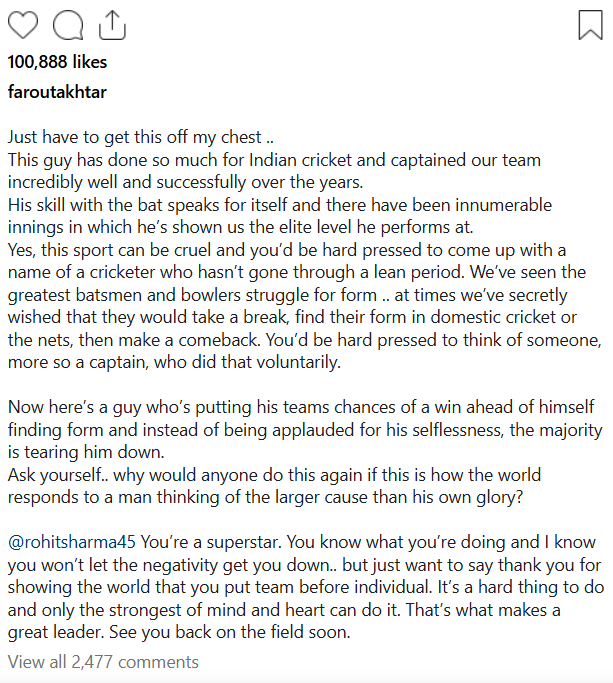This screenshot has width=613, height=683.
Task: Click the closing line 'See you back on the field soon.'
Action: tap(230, 632)
